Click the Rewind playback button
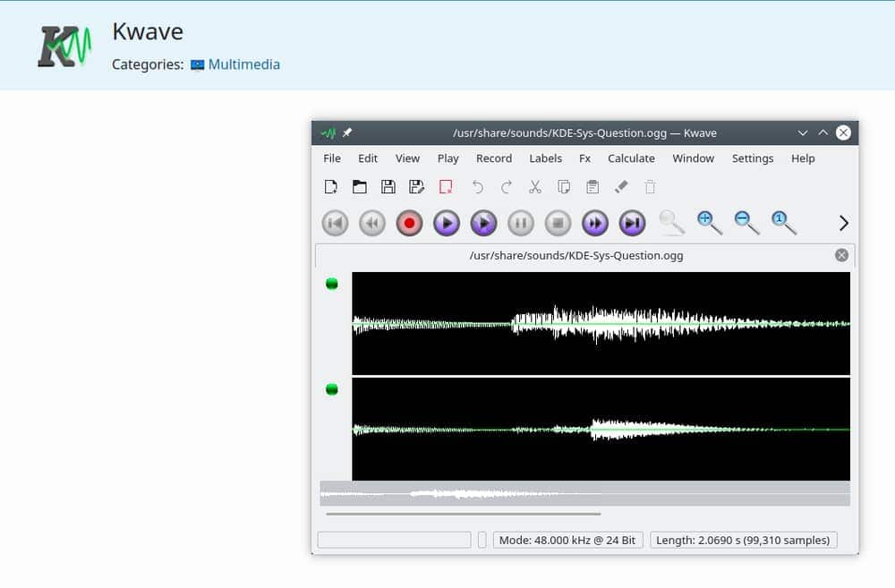 [372, 223]
